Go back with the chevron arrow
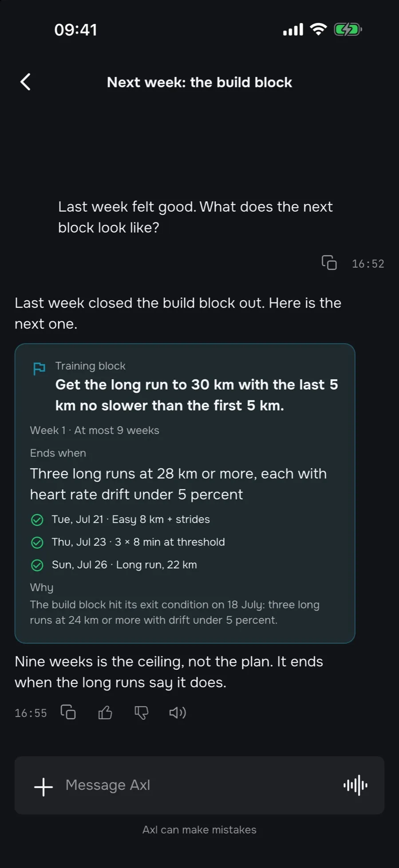The image size is (399, 868). tap(26, 82)
